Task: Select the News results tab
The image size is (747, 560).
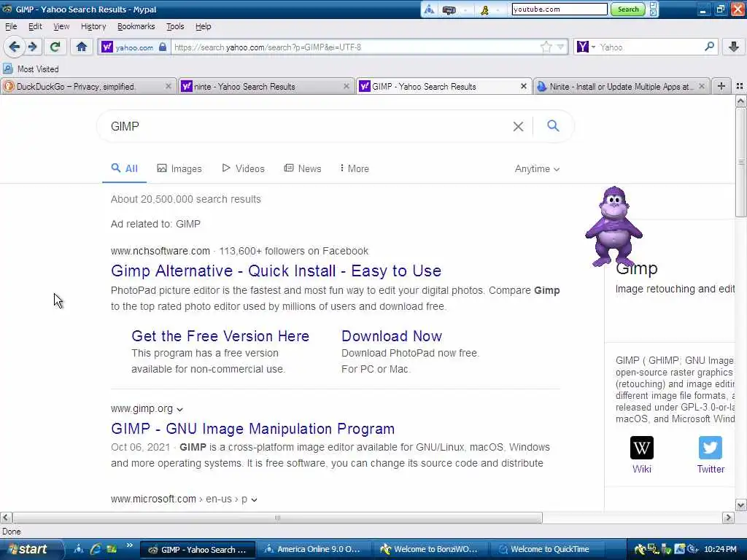Action: pyautogui.click(x=303, y=168)
